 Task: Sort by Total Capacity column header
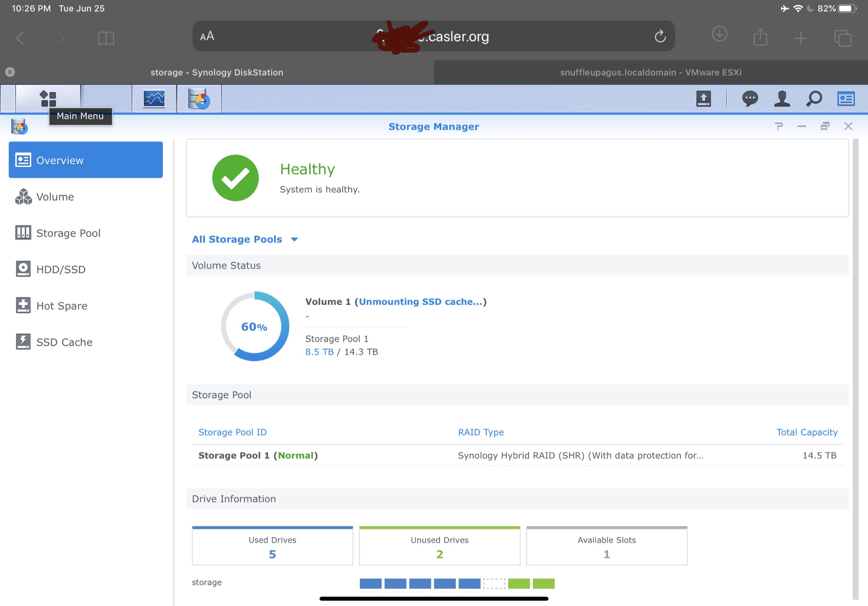(x=807, y=432)
